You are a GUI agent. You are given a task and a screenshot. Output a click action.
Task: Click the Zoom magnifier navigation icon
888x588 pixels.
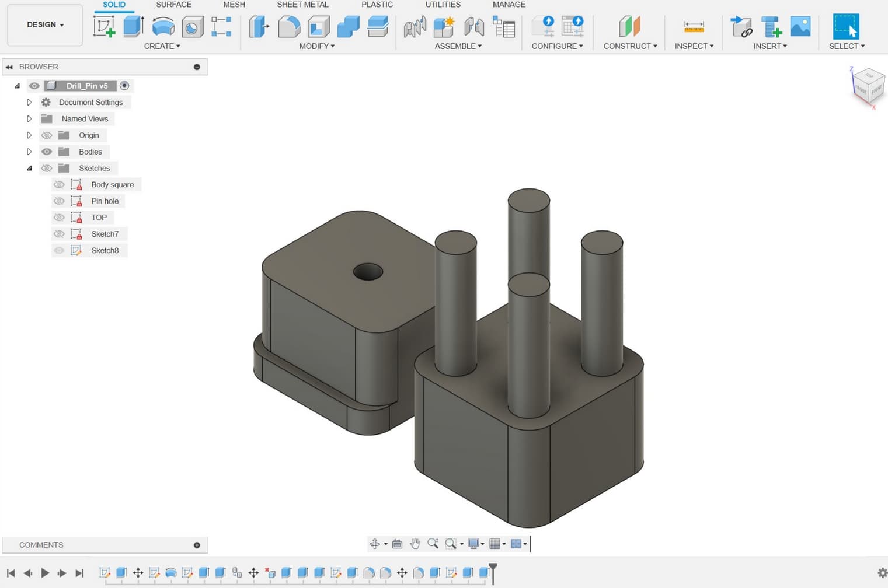pos(433,544)
